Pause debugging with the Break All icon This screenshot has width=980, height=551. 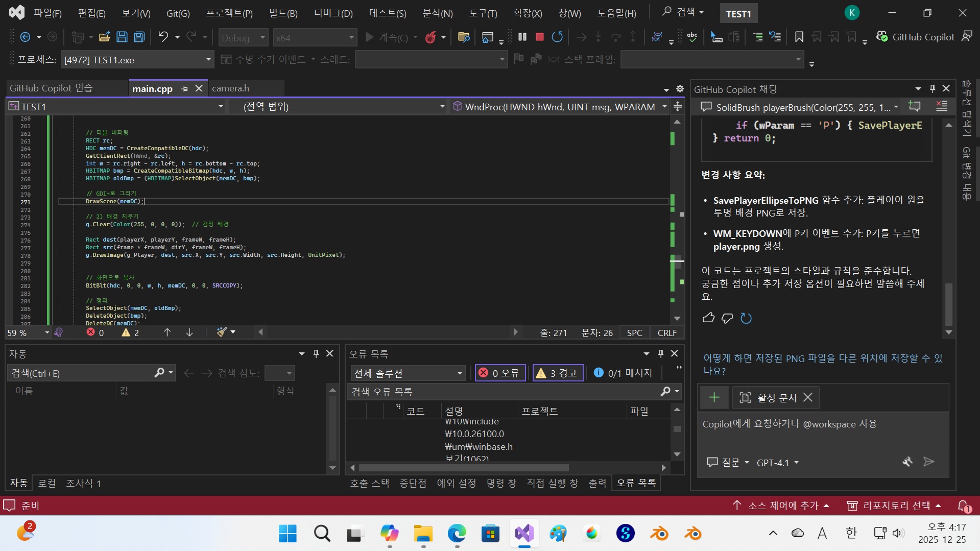pos(522,37)
